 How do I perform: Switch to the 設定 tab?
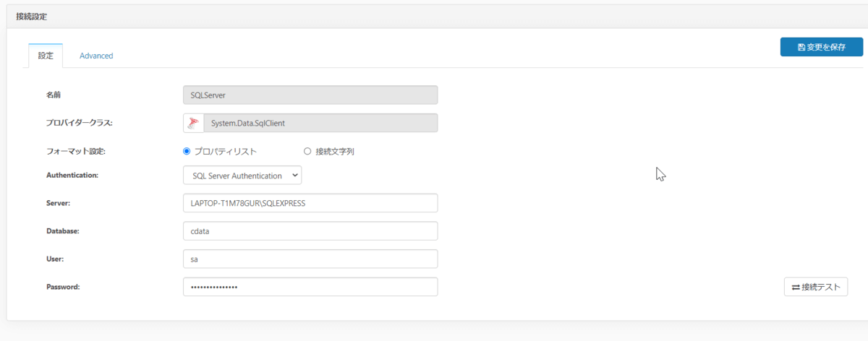(46, 56)
